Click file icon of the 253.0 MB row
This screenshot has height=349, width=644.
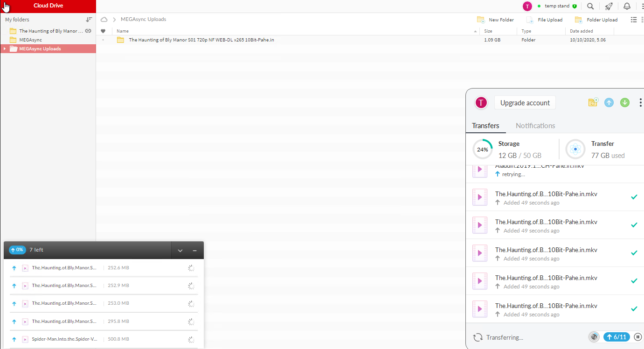tap(25, 303)
